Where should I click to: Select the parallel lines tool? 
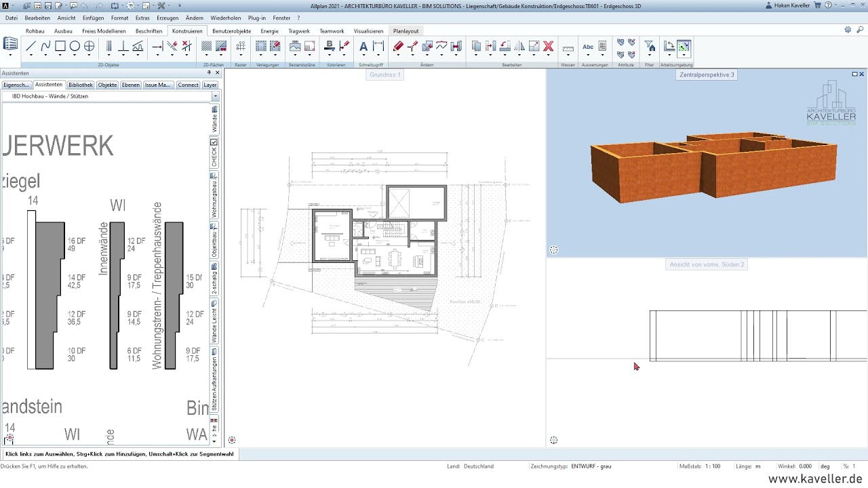point(108,46)
